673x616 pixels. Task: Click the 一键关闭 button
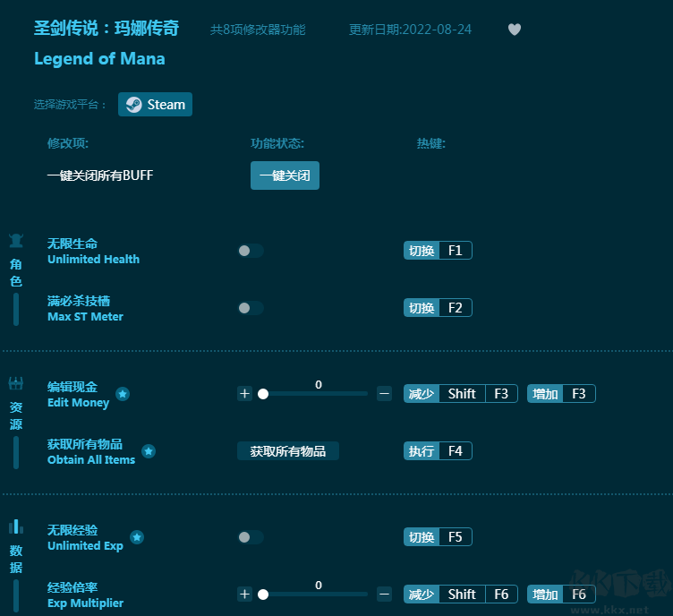285,175
